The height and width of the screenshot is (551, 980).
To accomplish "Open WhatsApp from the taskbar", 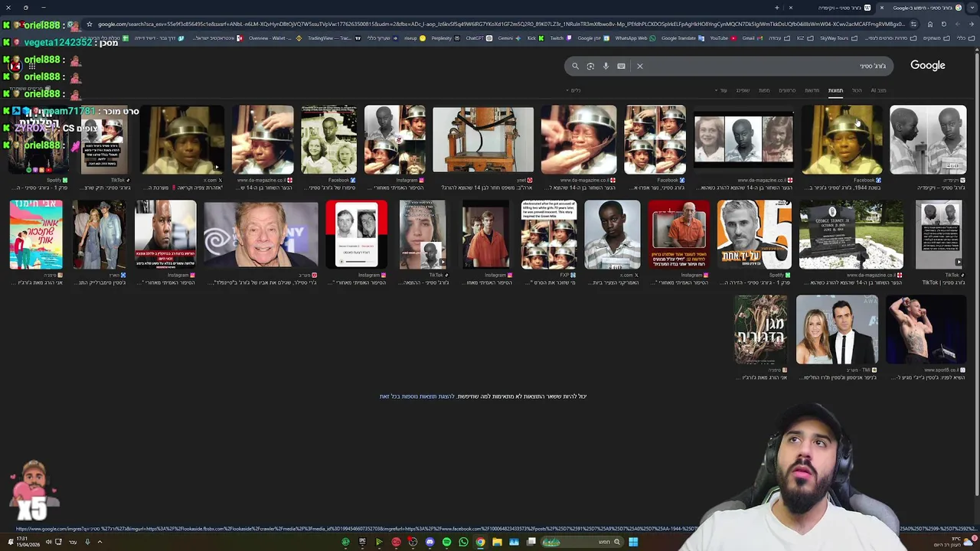I will [x=463, y=542].
